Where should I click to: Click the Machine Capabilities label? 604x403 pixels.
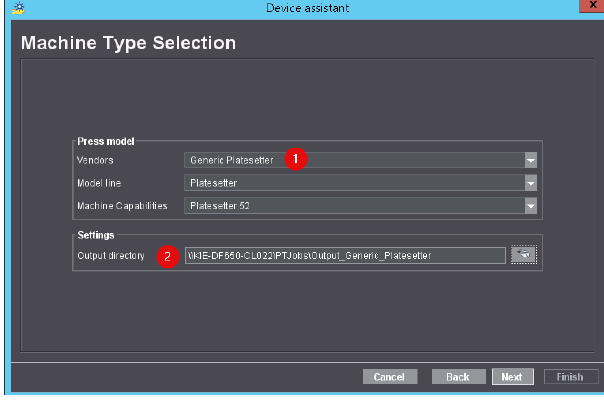pyautogui.click(x=122, y=206)
